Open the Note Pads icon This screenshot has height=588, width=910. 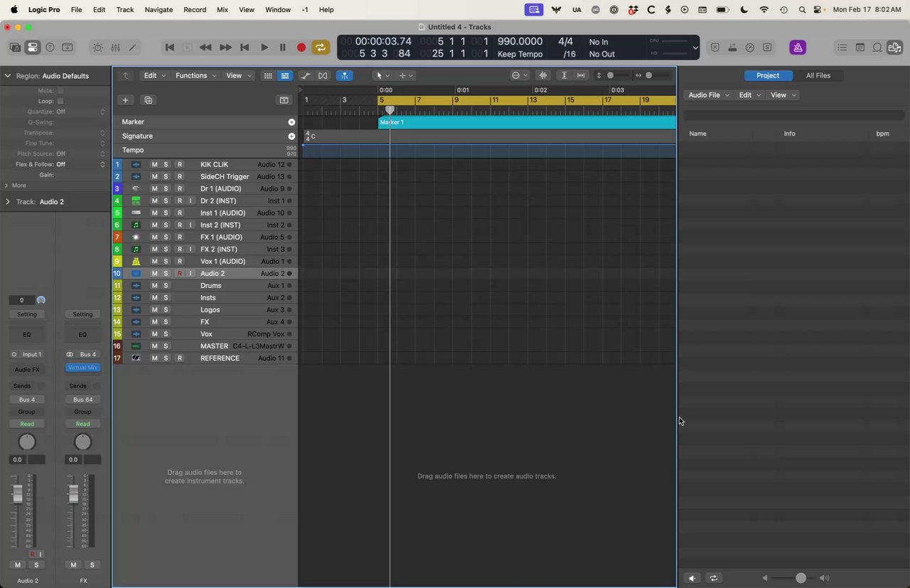860,48
